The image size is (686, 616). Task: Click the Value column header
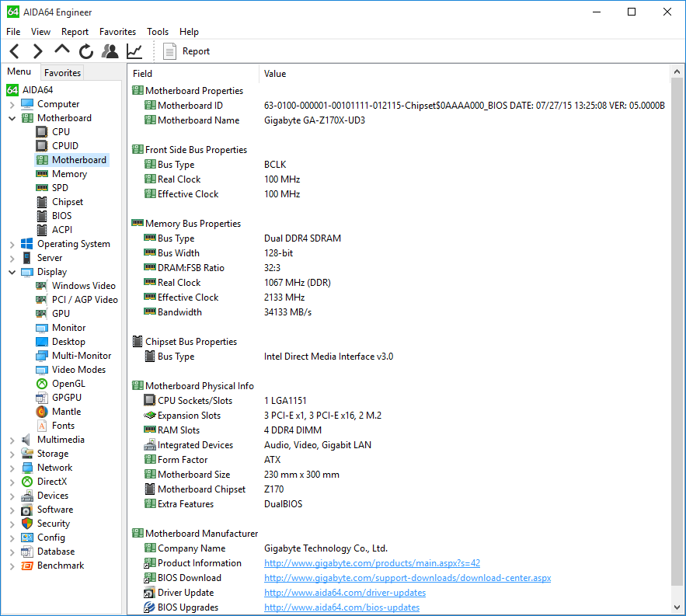pos(275,74)
